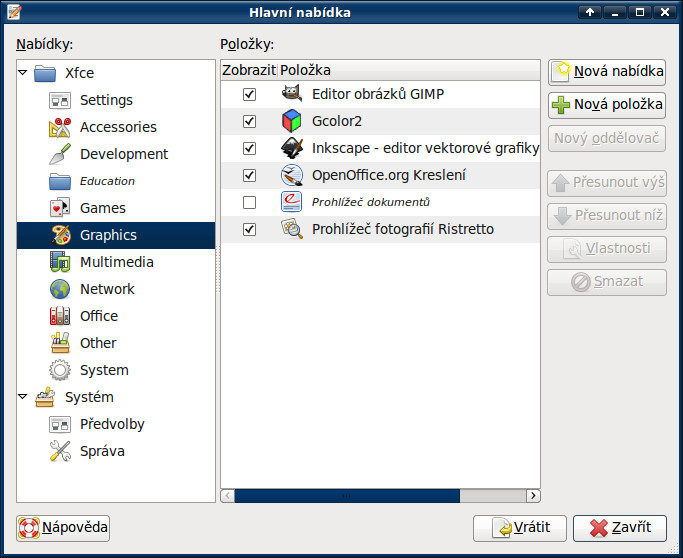
Task: Click the GIMP image editor icon
Action: (292, 94)
